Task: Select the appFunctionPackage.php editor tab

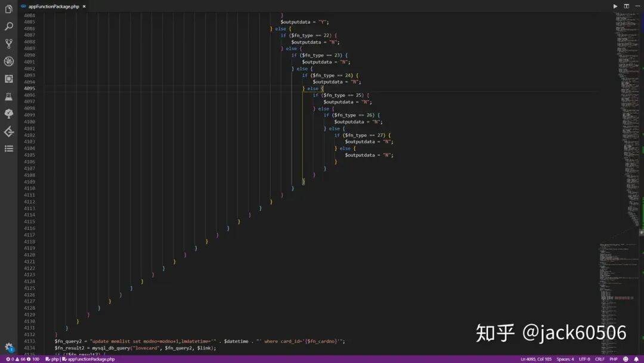Action: [x=54, y=7]
